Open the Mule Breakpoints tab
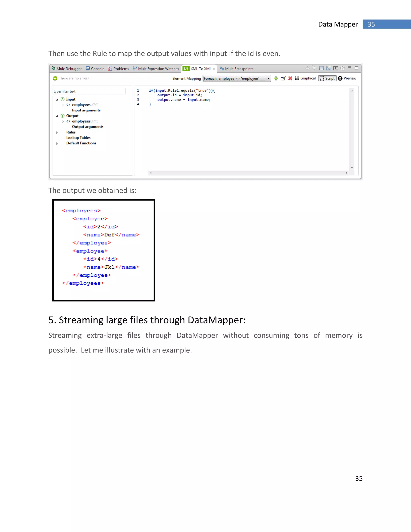 (236, 69)
